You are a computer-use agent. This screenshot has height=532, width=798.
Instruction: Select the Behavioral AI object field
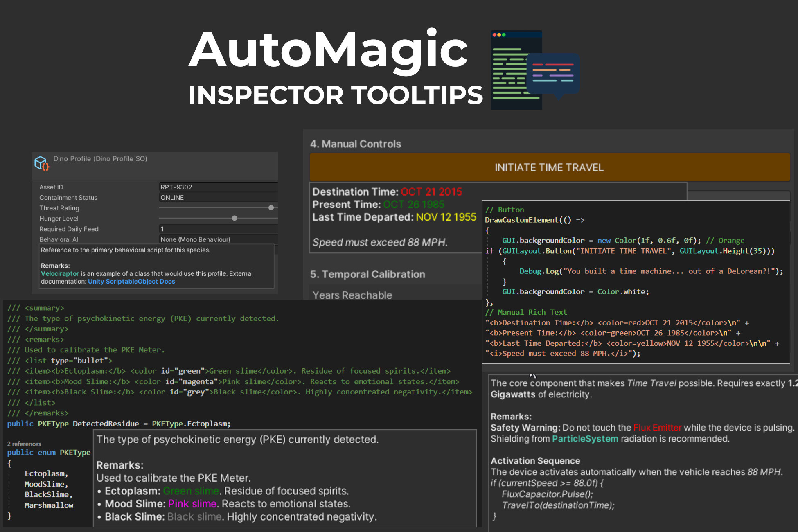pyautogui.click(x=218, y=239)
